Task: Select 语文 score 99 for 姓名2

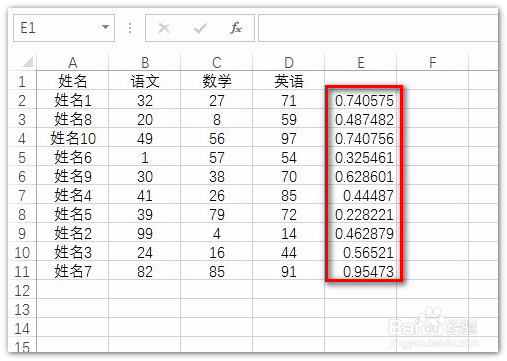Action: tap(144, 233)
